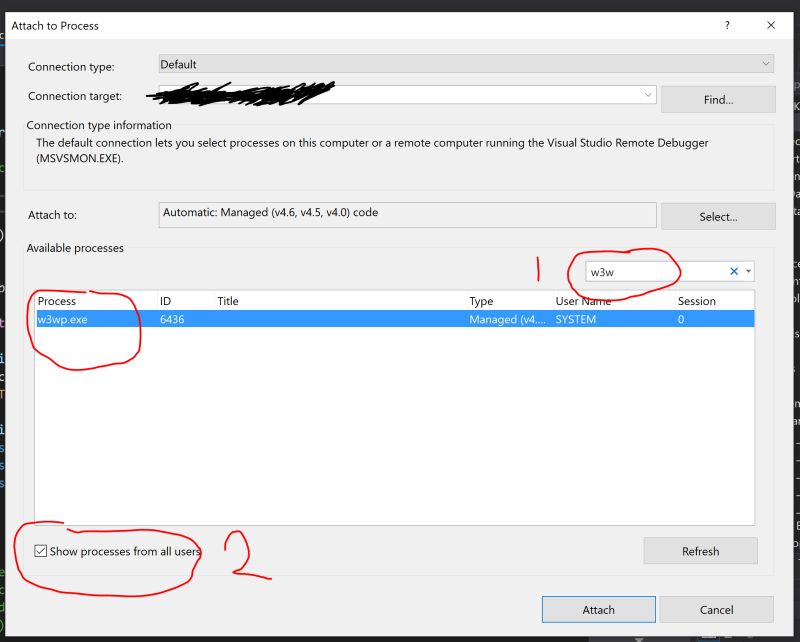Sort by the Process column header
Viewport: 800px width, 642px height.
tap(57, 301)
